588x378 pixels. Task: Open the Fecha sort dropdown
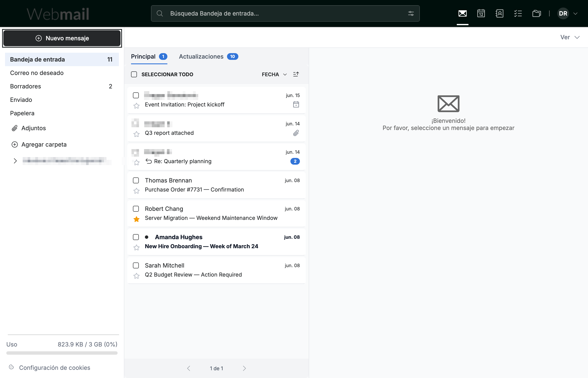point(274,74)
